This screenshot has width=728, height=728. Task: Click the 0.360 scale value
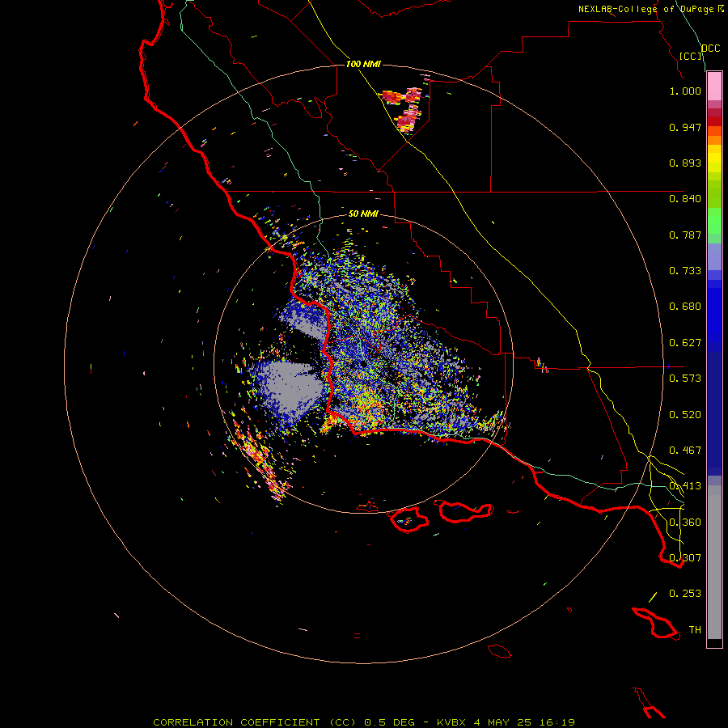(685, 523)
